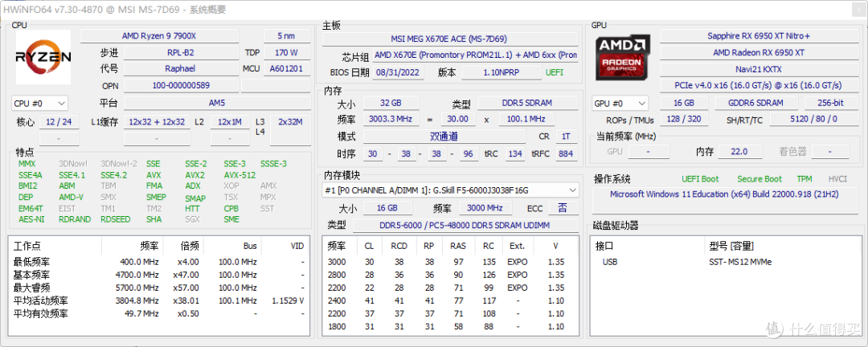Click the AM5 platform field

[x=217, y=103]
